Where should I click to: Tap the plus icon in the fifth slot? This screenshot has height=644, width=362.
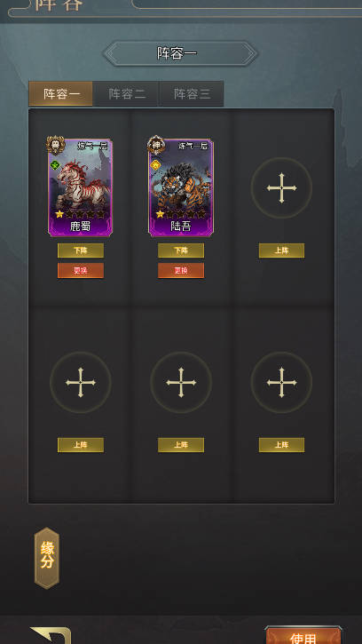pyautogui.click(x=181, y=382)
